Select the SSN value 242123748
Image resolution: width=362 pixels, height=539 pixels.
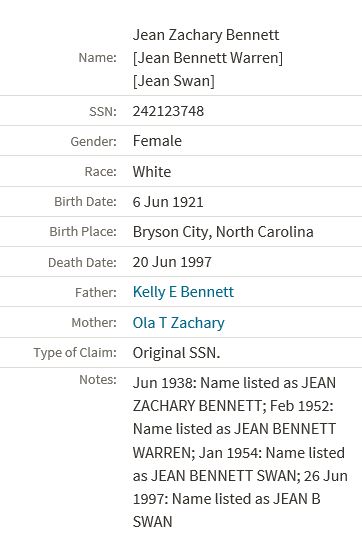point(168,111)
